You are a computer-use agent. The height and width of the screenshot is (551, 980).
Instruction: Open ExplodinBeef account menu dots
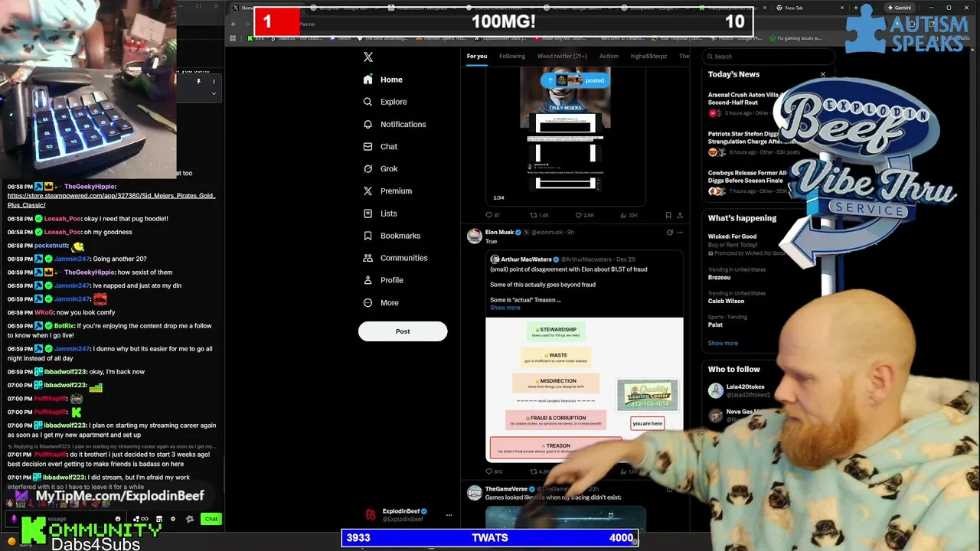(449, 515)
